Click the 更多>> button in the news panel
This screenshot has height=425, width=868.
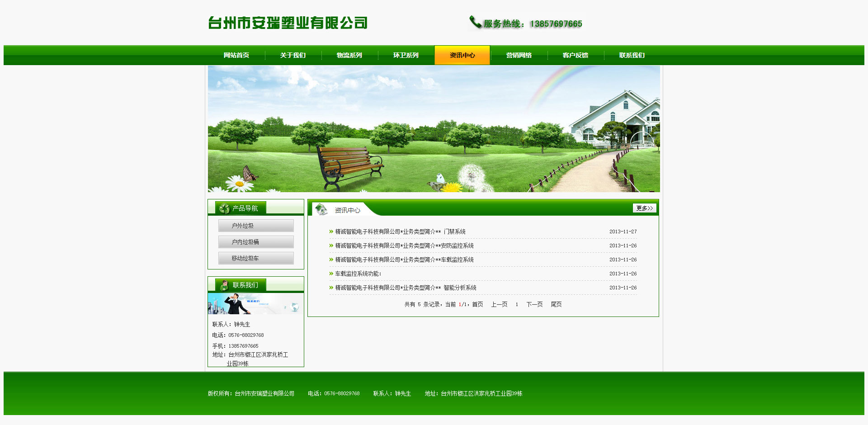644,208
